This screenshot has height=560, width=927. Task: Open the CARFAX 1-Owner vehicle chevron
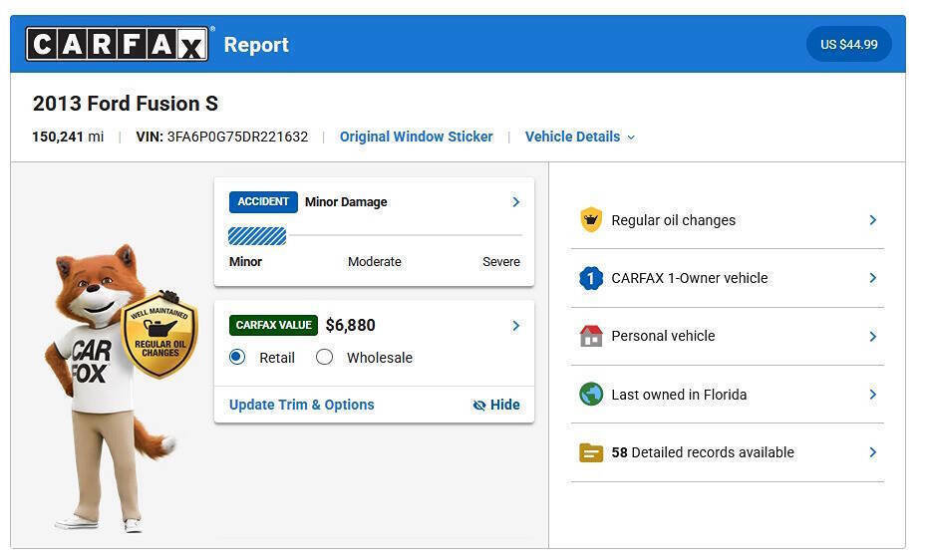click(x=872, y=278)
